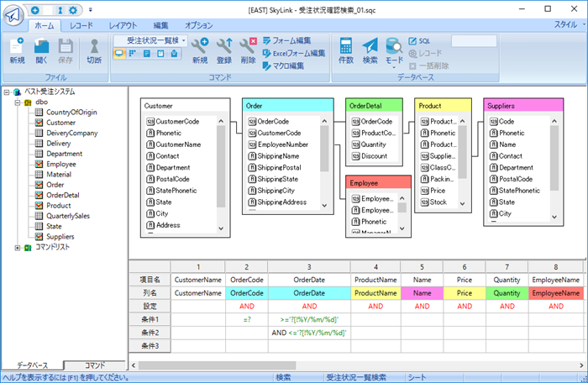Screen dimensions: 588x383
Task: Open a file with the 開く folder icon
Action: click(x=41, y=50)
